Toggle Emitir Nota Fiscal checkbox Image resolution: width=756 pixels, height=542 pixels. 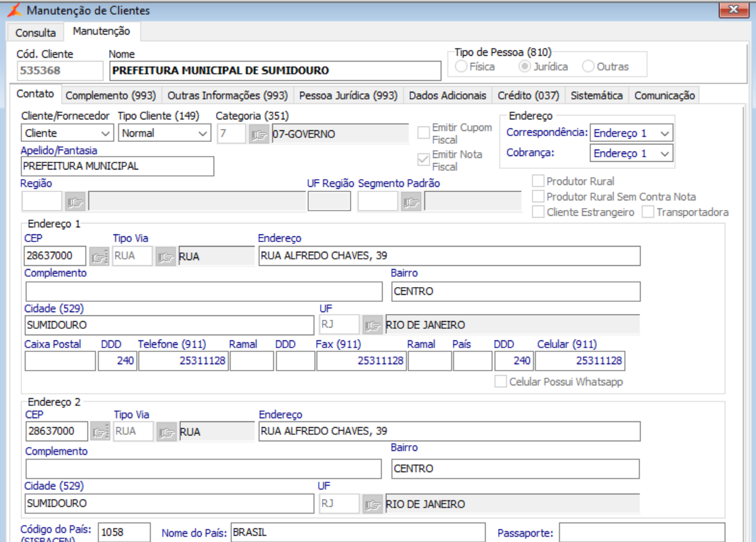(424, 159)
